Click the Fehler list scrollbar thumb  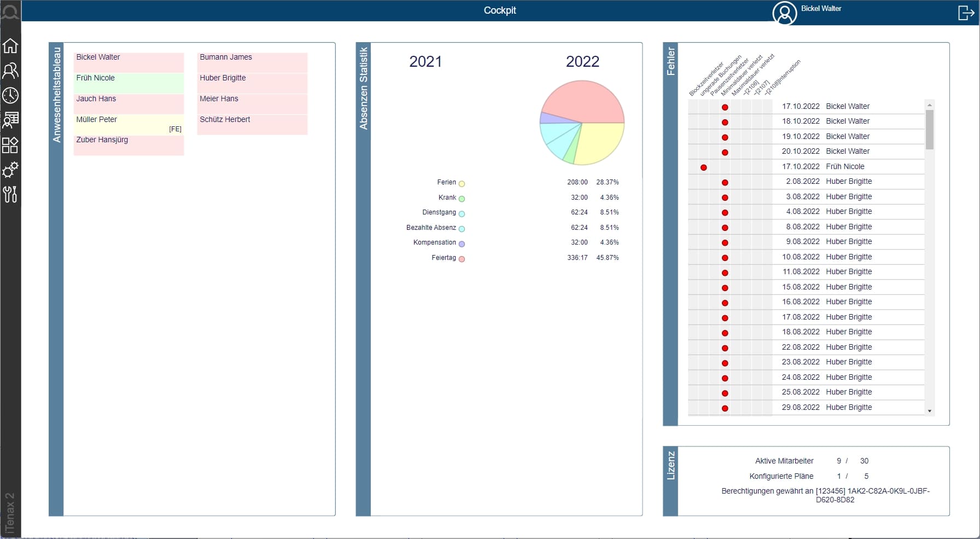pos(929,130)
